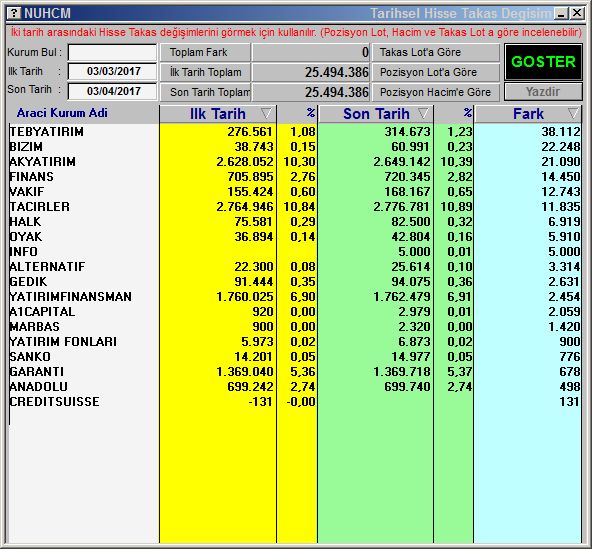Click the help question mark icon
Viewport: 592px width, 549px height.
[x=14, y=14]
